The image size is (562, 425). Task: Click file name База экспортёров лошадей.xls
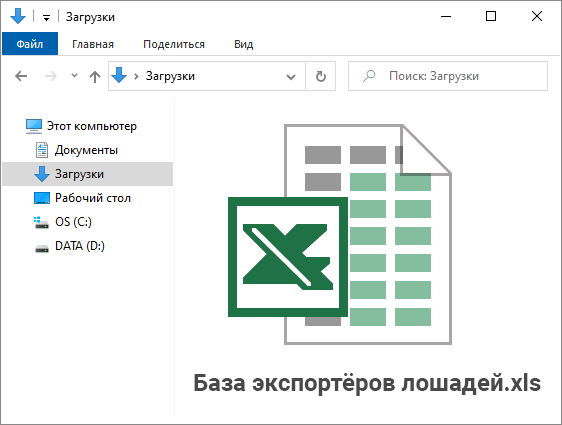coord(367,383)
